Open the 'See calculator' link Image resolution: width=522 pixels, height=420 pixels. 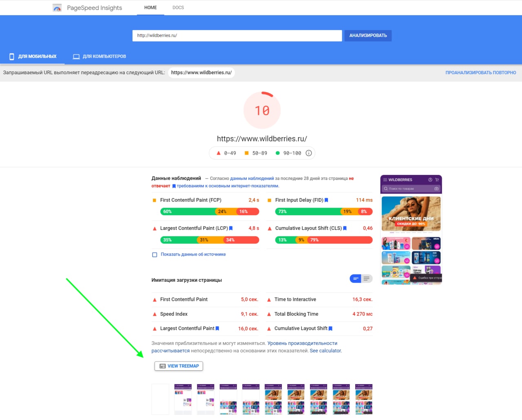point(325,351)
